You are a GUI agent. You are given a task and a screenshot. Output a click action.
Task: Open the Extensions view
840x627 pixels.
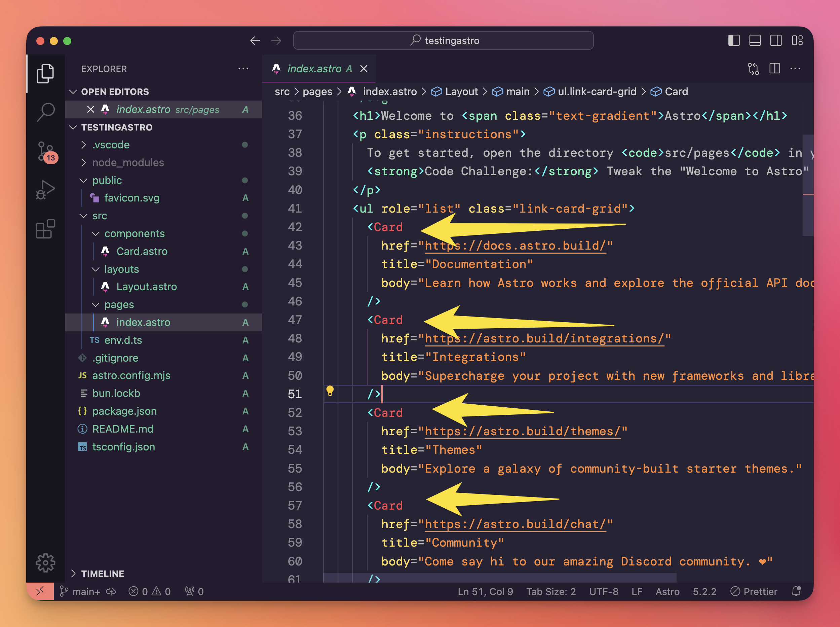(45, 229)
